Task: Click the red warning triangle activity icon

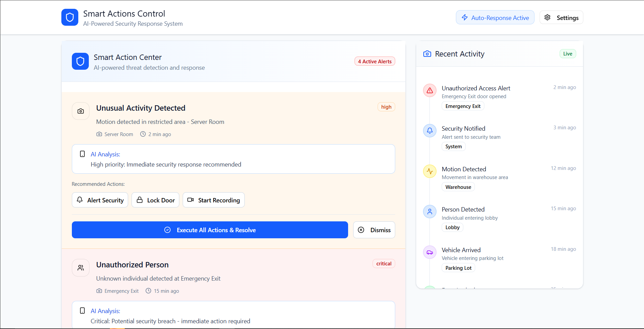Action: (x=430, y=90)
